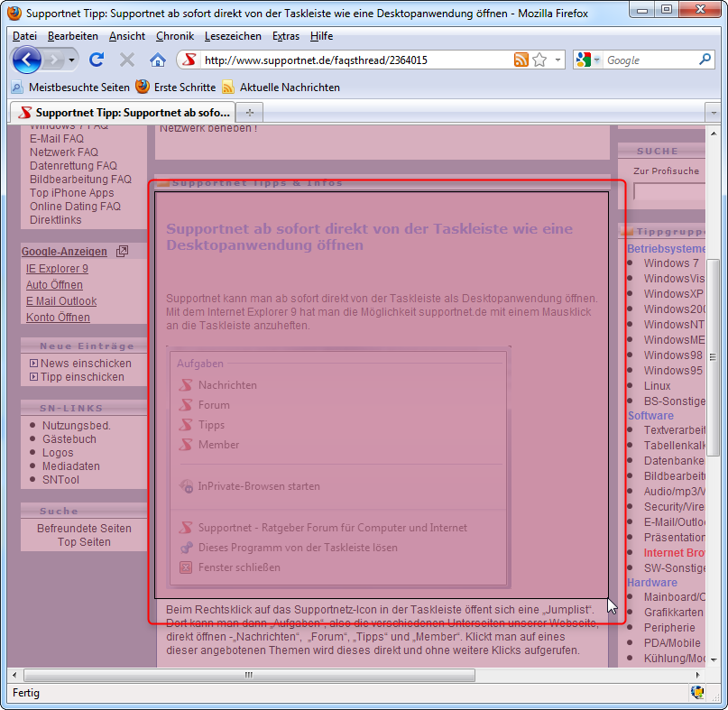Open the E-Mail FAQ link
728x710 pixels.
tap(57, 139)
